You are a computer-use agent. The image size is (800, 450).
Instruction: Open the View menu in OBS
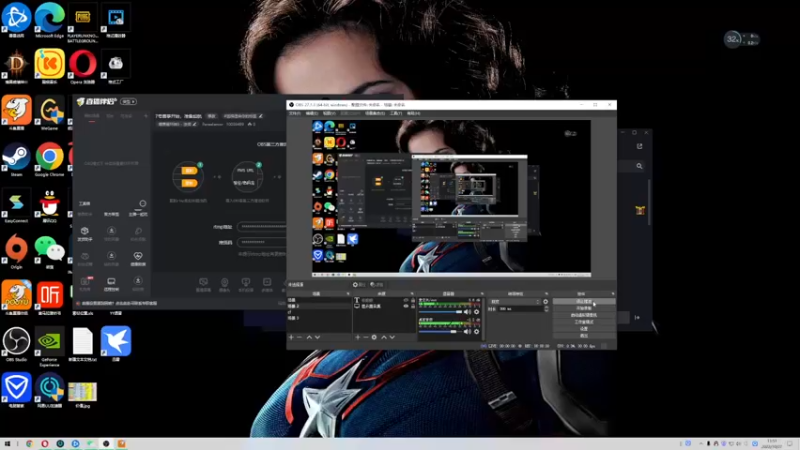pyautogui.click(x=329, y=113)
